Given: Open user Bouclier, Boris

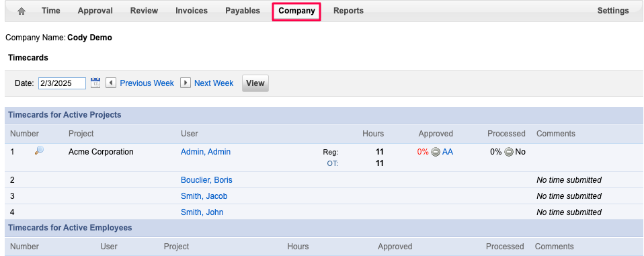Looking at the screenshot, I should click(x=206, y=180).
